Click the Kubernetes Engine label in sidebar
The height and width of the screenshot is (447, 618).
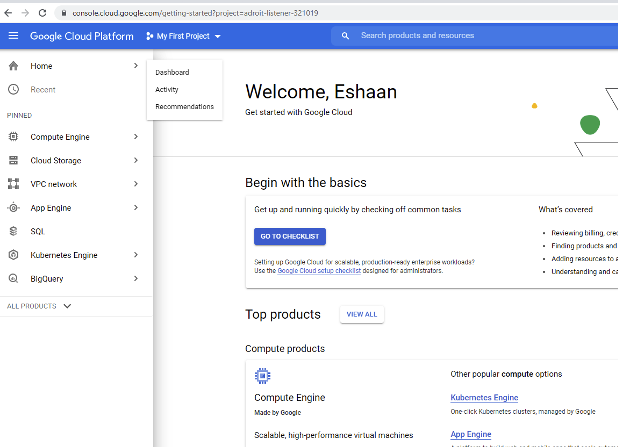pos(64,255)
